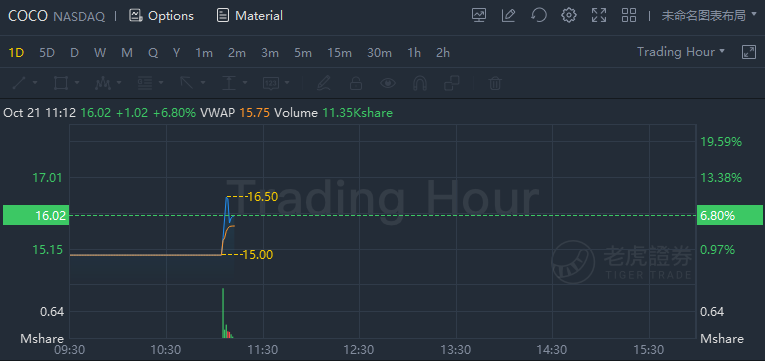Toggle the magnet snap mode icon
This screenshot has height=361, width=765.
[420, 83]
